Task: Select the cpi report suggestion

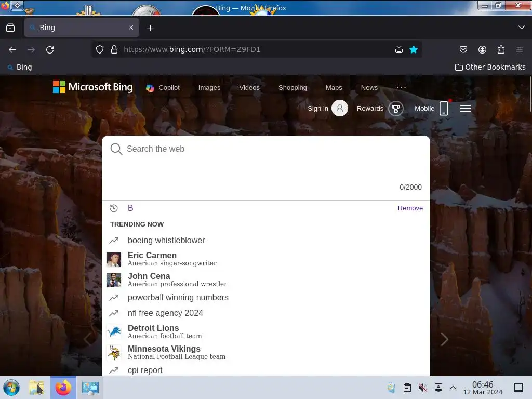Action: (x=266, y=370)
